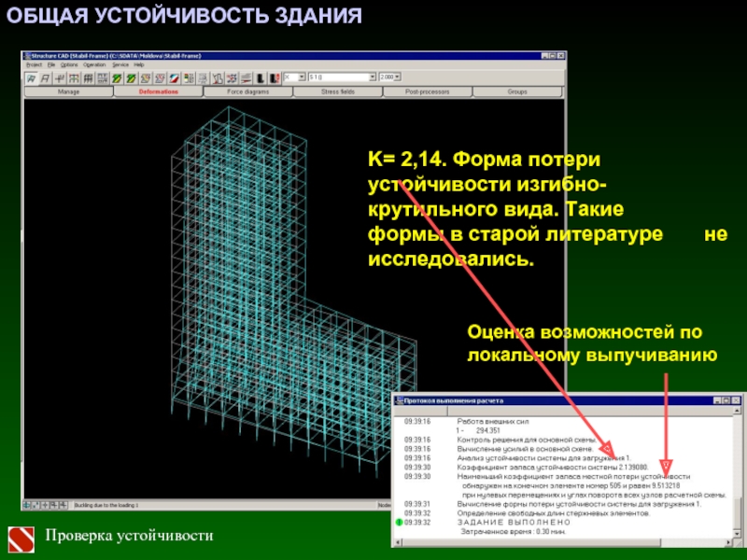Select the Post-processors tab
Image resolution: width=747 pixels, height=560 pixels.
click(427, 92)
